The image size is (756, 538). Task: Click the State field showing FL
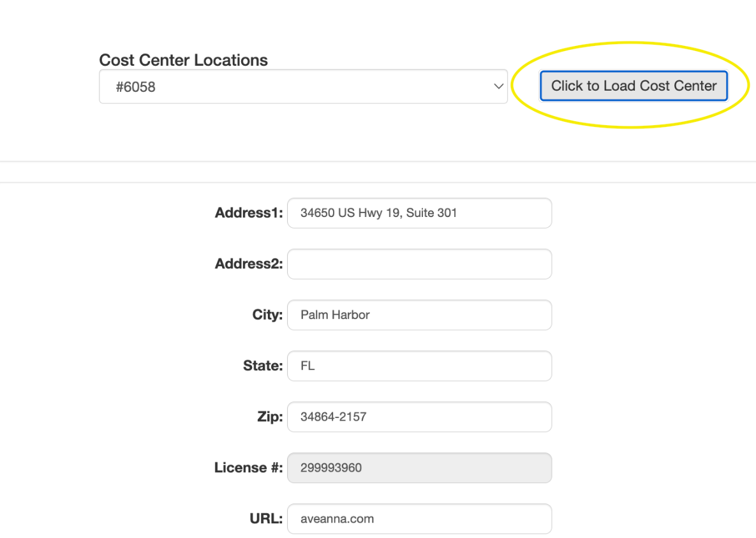pos(419,366)
